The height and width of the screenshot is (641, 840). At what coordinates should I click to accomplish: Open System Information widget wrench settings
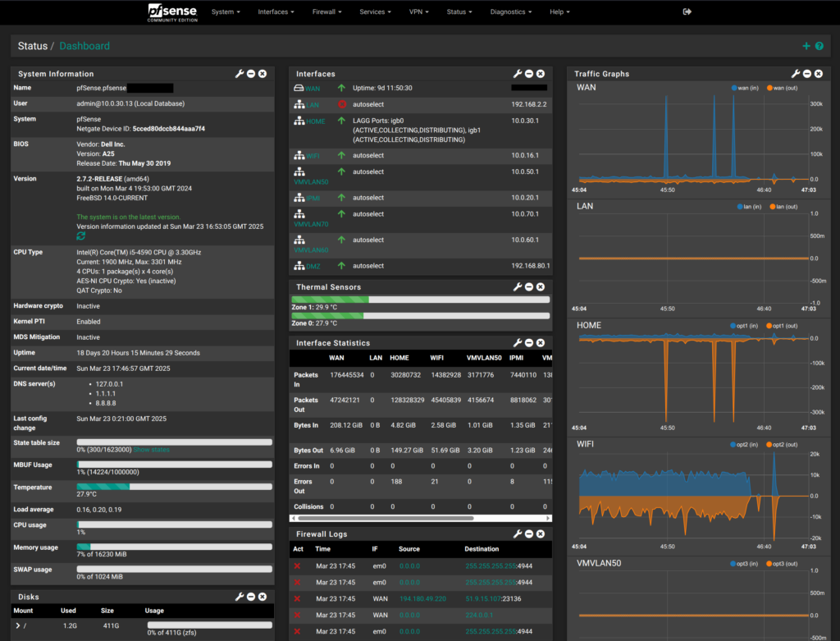(240, 74)
